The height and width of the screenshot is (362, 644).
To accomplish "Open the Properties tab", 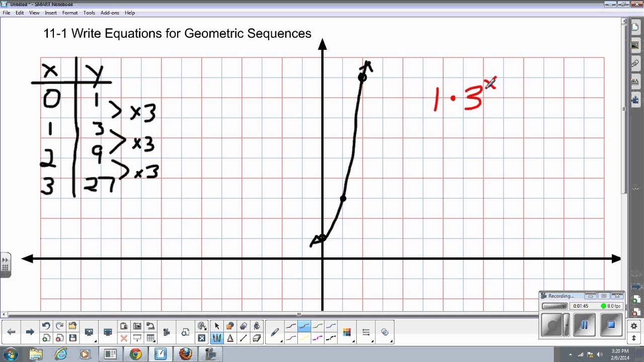I will [635, 81].
